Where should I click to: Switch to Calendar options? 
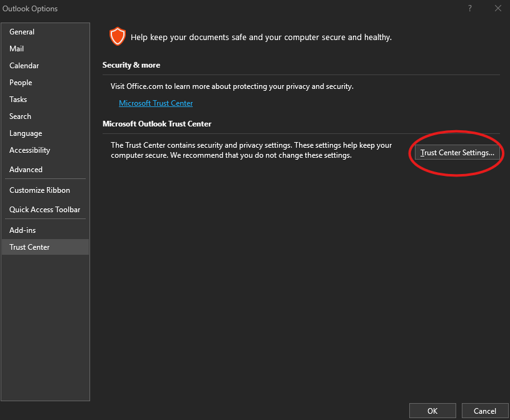(24, 65)
